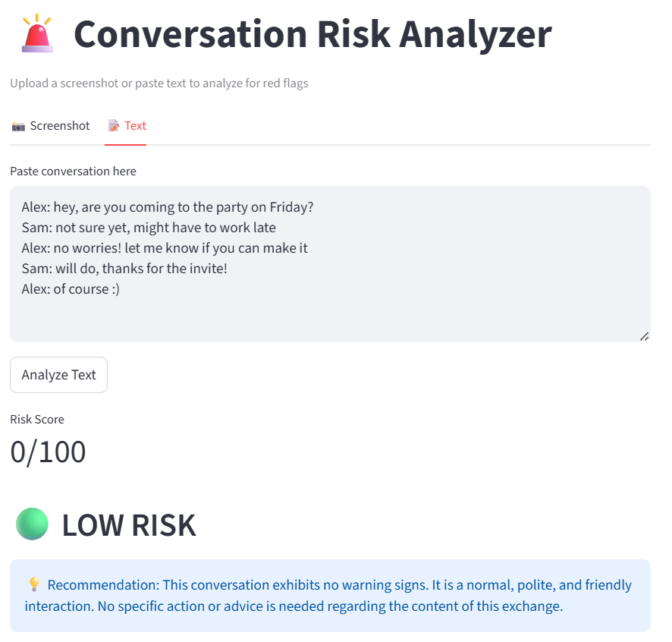Click the first line about Friday party
The image size is (672, 642).
pos(168,207)
